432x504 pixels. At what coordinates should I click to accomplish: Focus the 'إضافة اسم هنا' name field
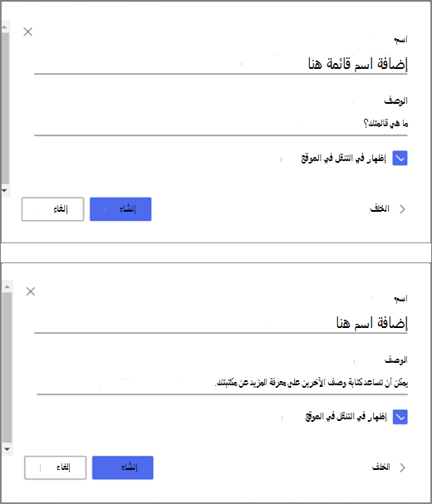(221, 323)
